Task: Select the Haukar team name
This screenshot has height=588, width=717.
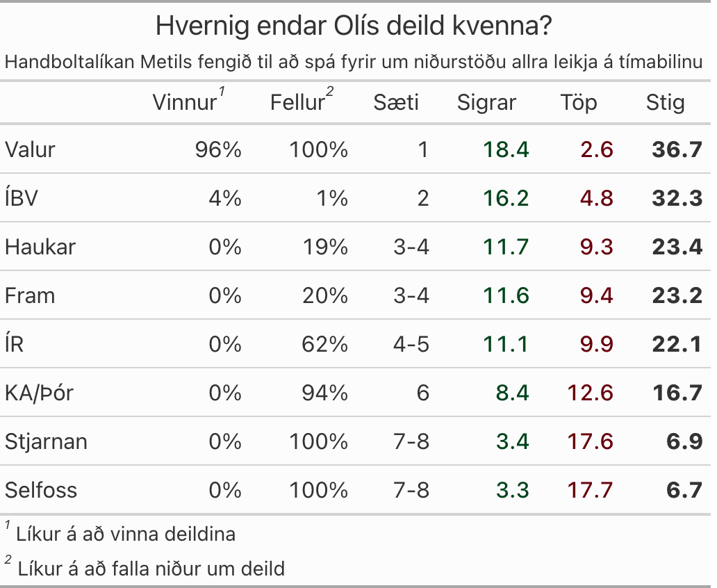Action: [40, 247]
